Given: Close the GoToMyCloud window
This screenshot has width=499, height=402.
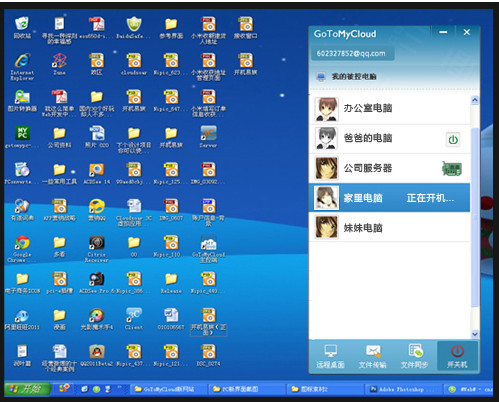Looking at the screenshot, I should [467, 32].
